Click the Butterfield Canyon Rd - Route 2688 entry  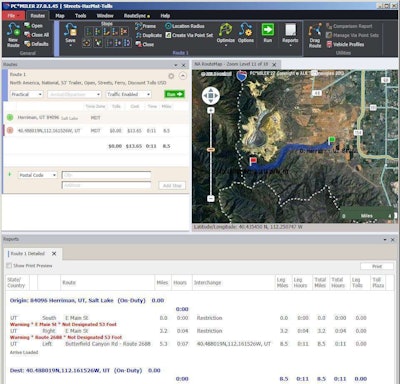(x=108, y=344)
